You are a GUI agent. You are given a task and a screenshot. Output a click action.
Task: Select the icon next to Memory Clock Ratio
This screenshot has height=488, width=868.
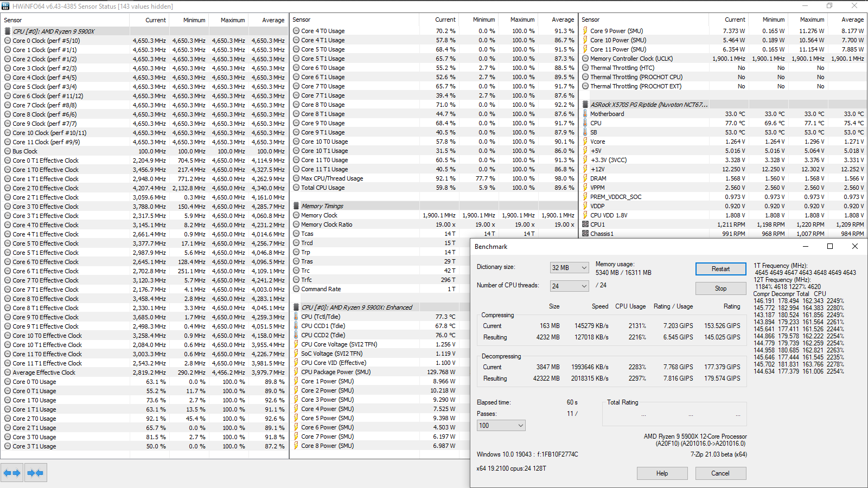[x=296, y=224]
